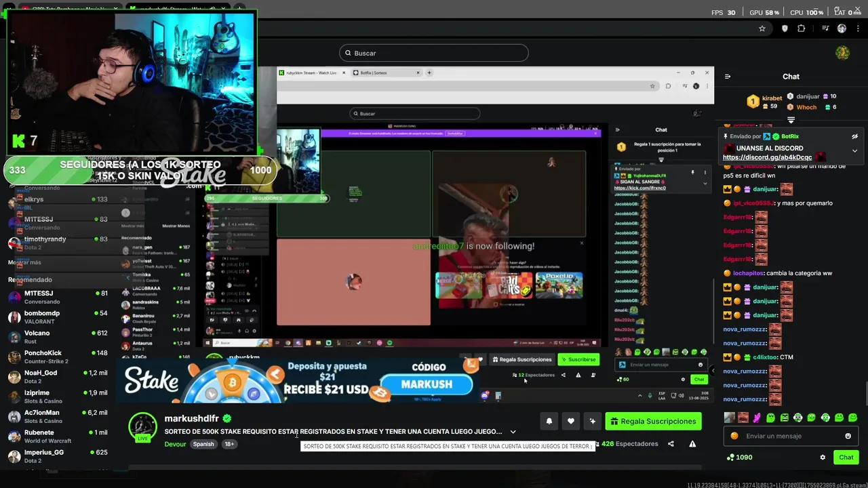Open Iziprime Slots & Casino channel
Image resolution: width=868 pixels, height=488 pixels.
pyautogui.click(x=58, y=396)
